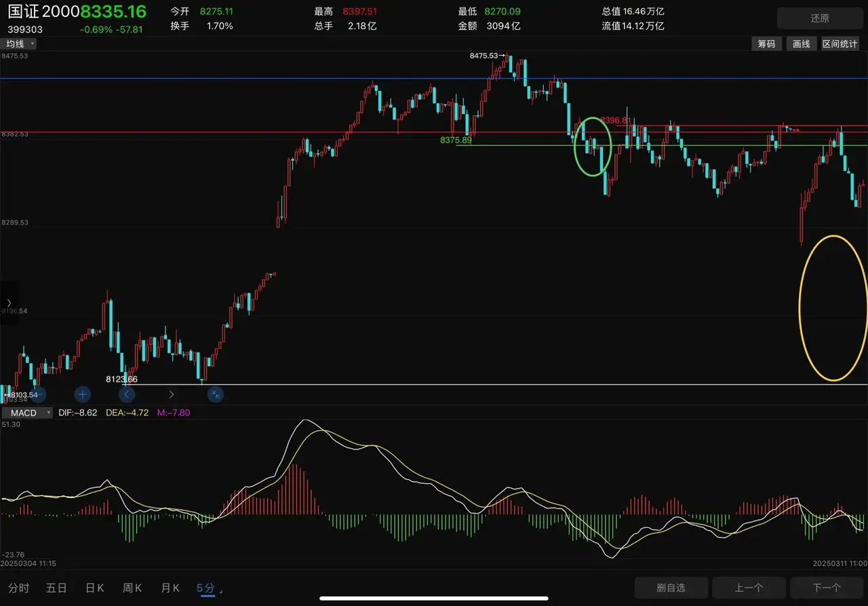
Task: Click the 画线 drawing button
Action: 802,43
